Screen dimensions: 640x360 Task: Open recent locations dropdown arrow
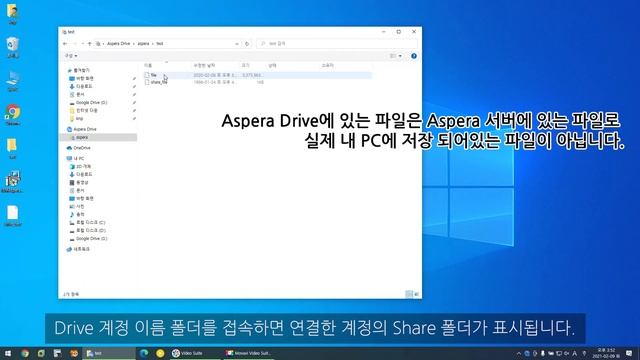(x=82, y=44)
